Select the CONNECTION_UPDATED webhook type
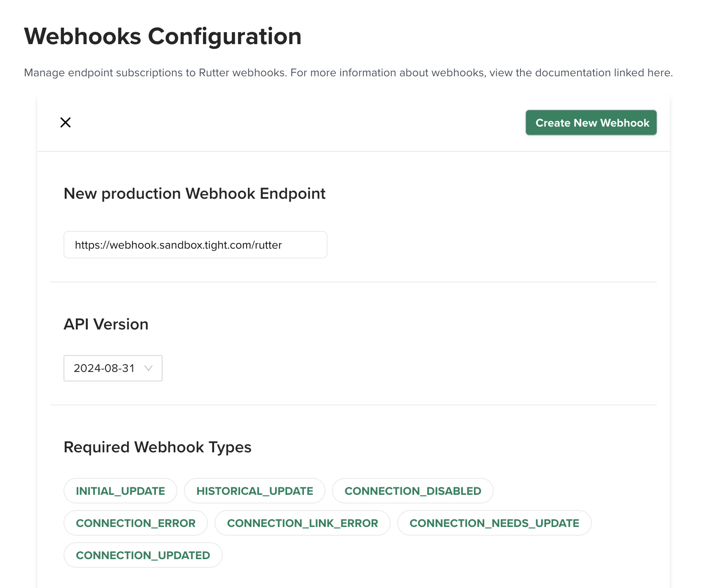 coord(143,555)
